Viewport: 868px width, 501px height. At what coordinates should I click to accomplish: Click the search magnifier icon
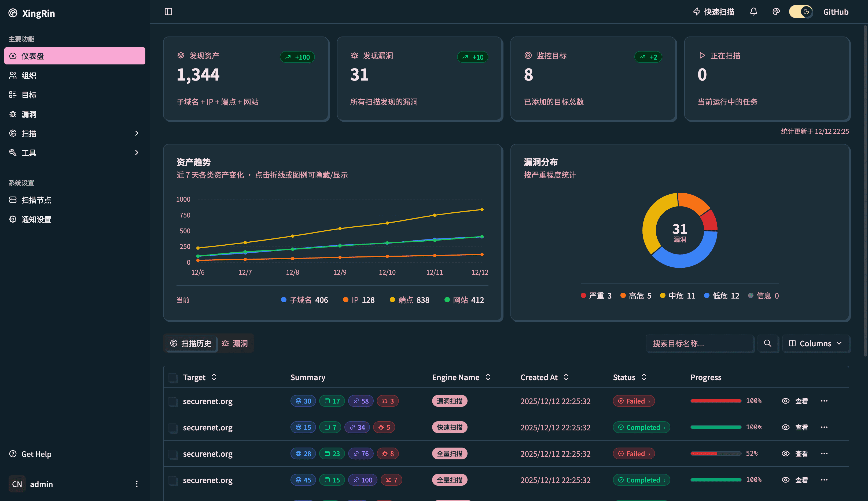767,343
